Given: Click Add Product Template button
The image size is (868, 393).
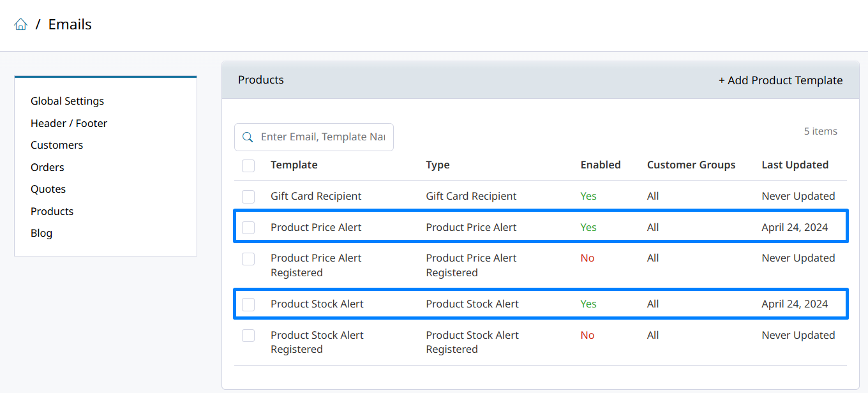Looking at the screenshot, I should (x=780, y=80).
